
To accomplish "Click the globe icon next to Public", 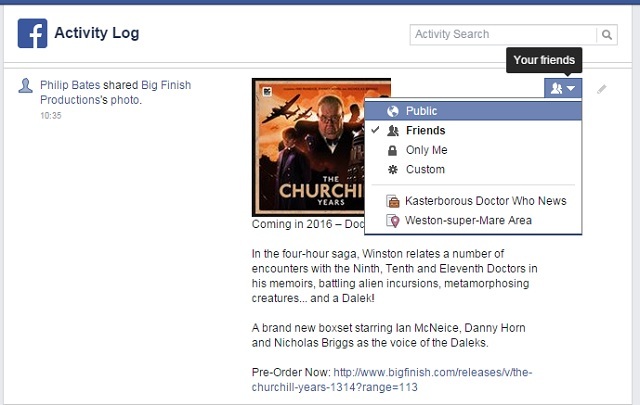I will (x=393, y=111).
